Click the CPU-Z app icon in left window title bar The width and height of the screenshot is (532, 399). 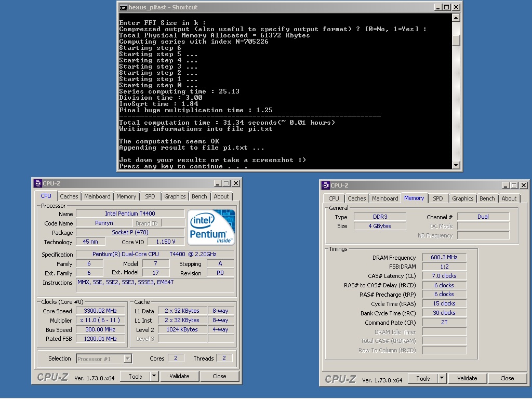pyautogui.click(x=37, y=183)
